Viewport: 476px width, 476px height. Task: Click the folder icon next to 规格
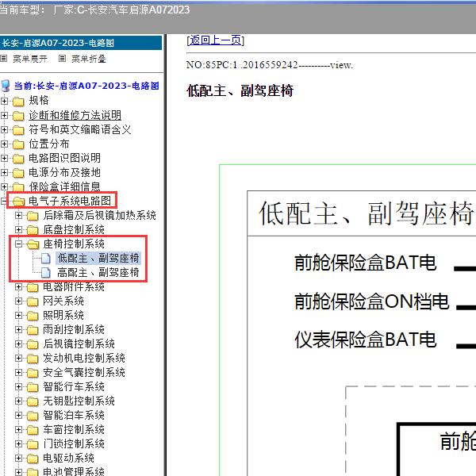[18, 101]
